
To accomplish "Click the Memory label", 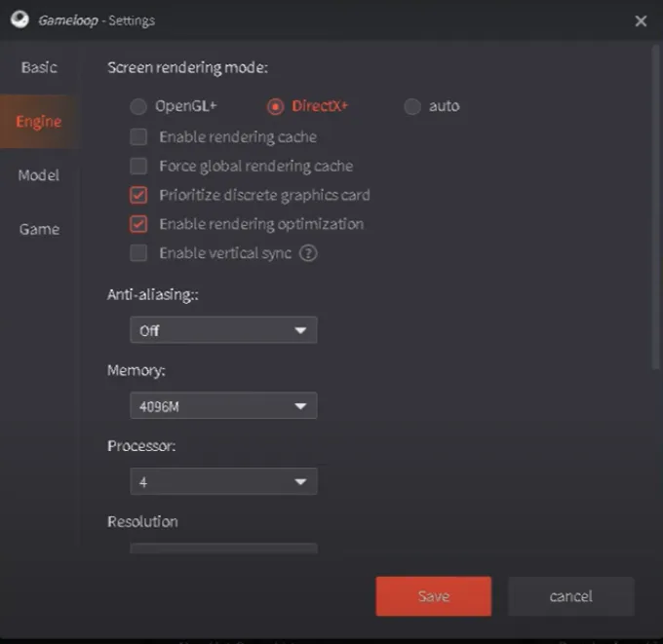I will click(136, 370).
